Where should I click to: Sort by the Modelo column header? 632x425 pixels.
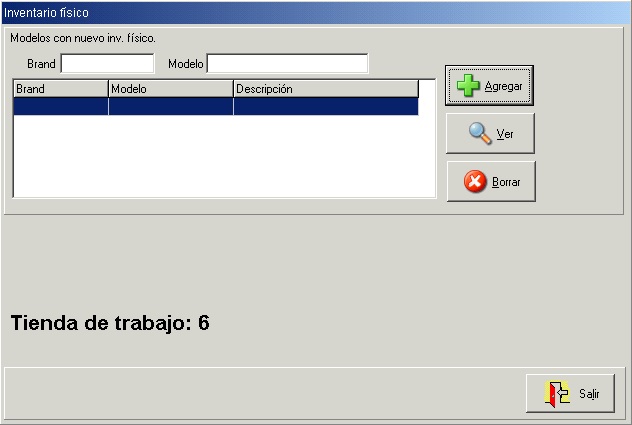tap(171, 89)
